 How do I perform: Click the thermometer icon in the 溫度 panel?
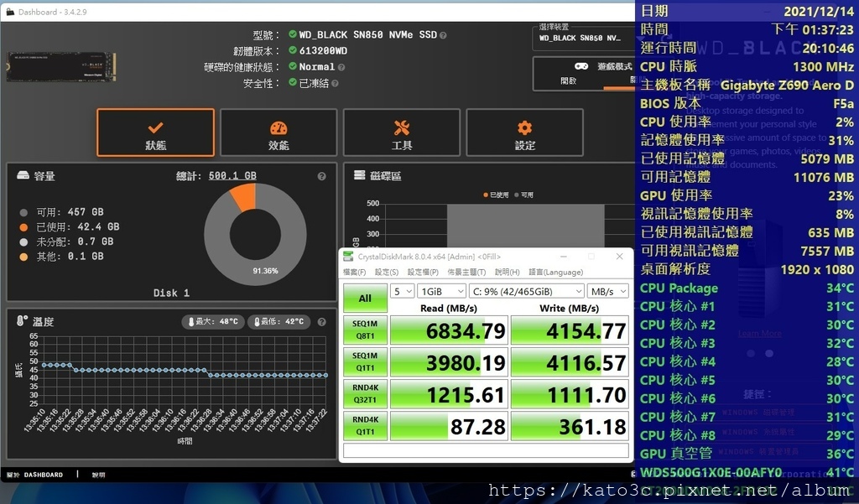[x=22, y=321]
